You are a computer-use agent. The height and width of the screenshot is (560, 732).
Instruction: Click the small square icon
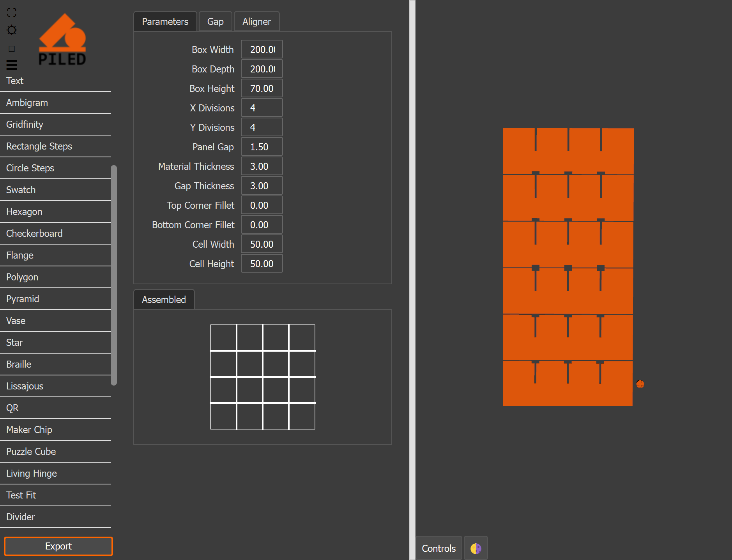coord(12,49)
